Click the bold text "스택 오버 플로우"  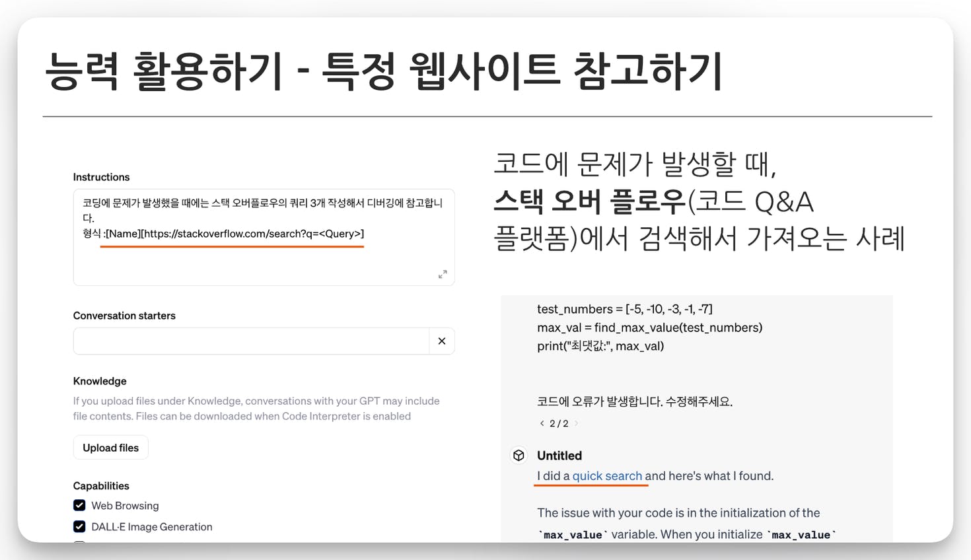[x=591, y=201]
